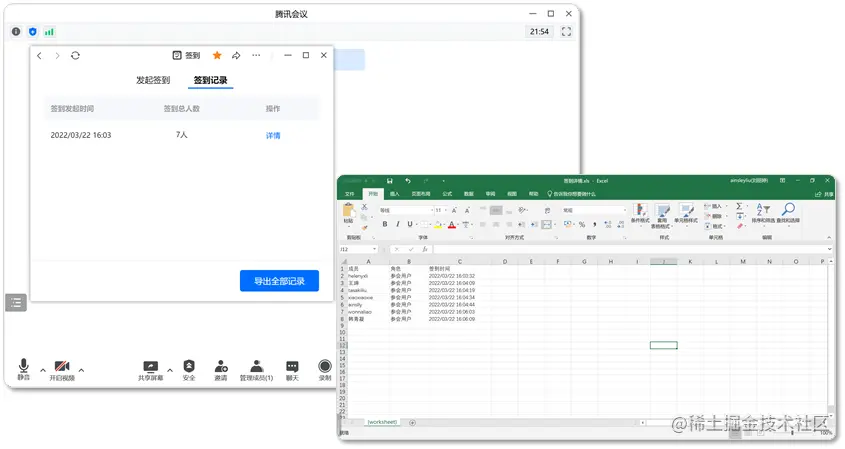Open 排序和筛选 sort and filter
Screen dimensions: 845x449
tap(763, 213)
